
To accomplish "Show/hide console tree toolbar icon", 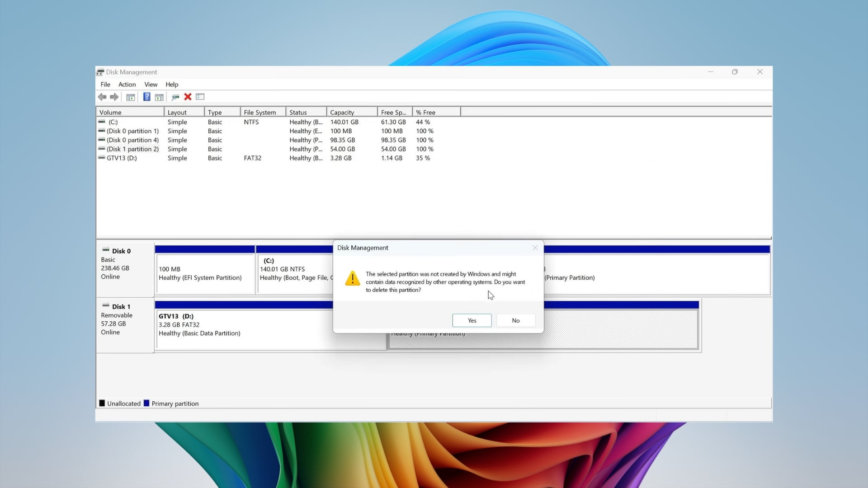I will (x=131, y=97).
